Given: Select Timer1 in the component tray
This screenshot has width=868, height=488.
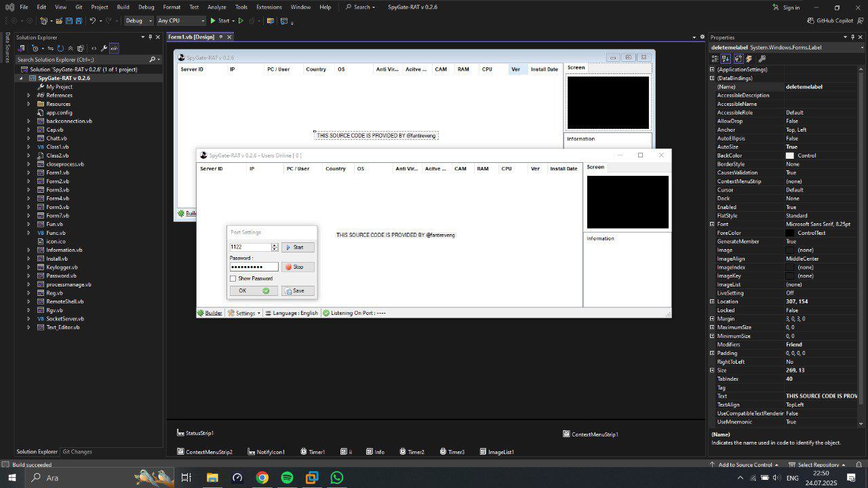Looking at the screenshot, I should coord(312,452).
